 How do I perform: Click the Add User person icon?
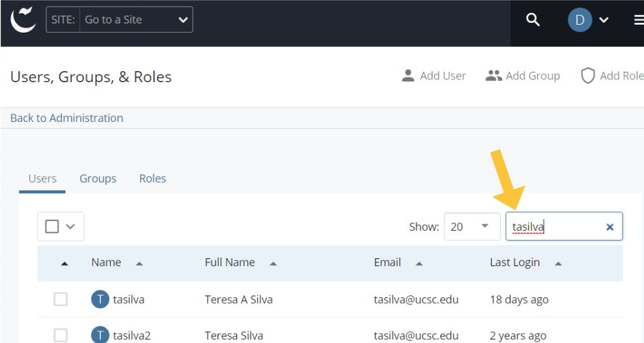pos(408,76)
